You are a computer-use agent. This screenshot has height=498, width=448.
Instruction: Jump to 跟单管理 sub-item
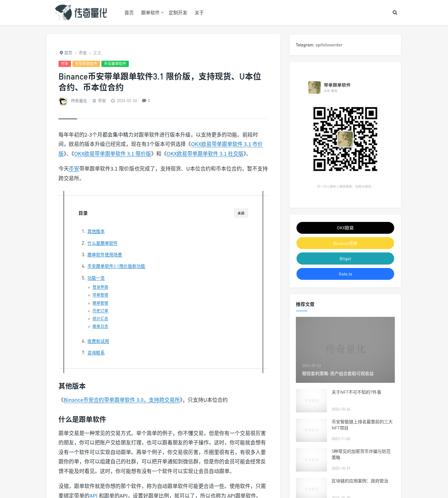click(100, 303)
